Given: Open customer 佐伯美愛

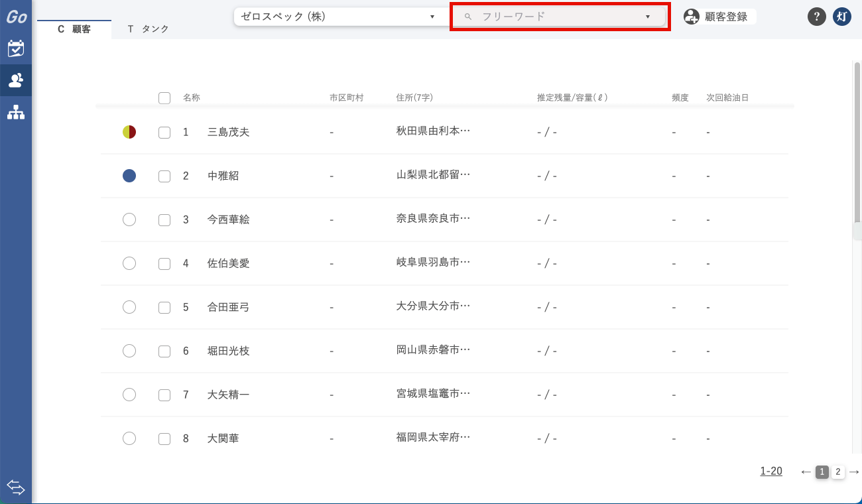Looking at the screenshot, I should (229, 263).
